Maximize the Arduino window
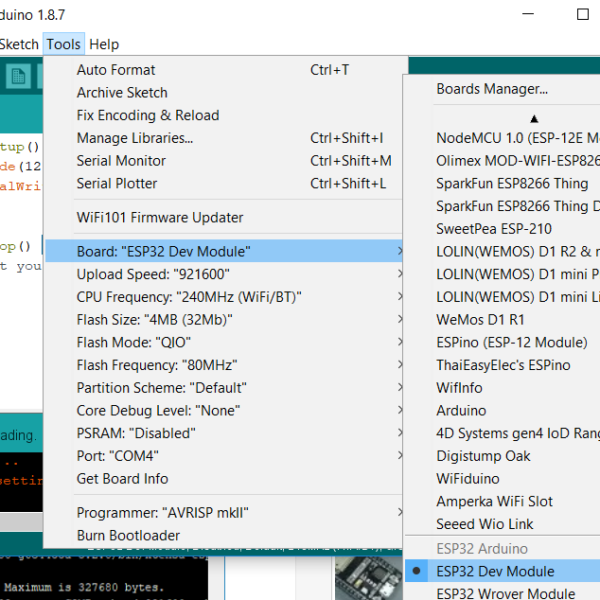Screen dimensions: 600x600 tap(582, 14)
